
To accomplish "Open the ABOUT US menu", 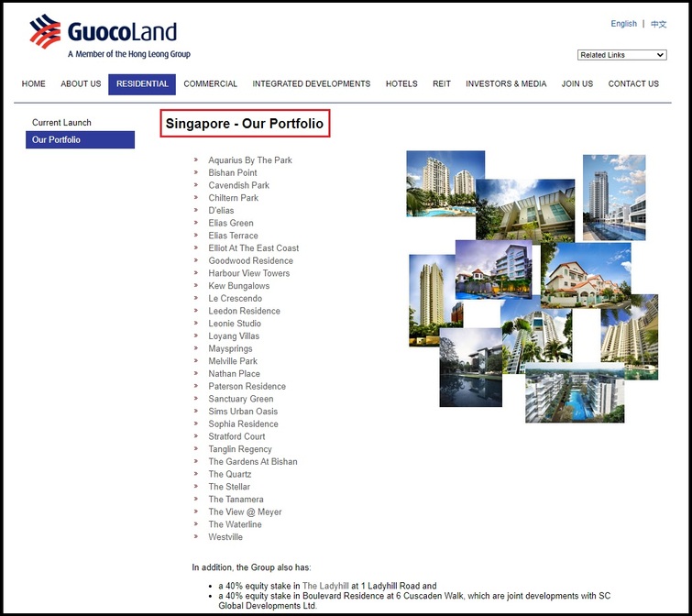I will coord(81,84).
